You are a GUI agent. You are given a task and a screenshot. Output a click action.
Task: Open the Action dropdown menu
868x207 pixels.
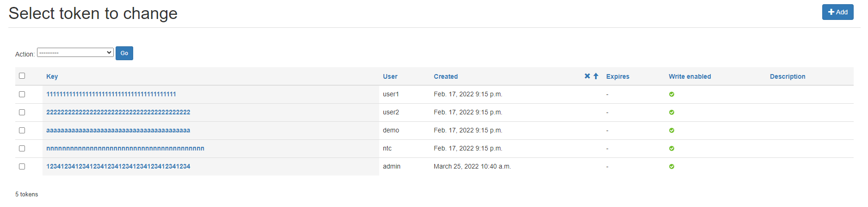(x=75, y=53)
